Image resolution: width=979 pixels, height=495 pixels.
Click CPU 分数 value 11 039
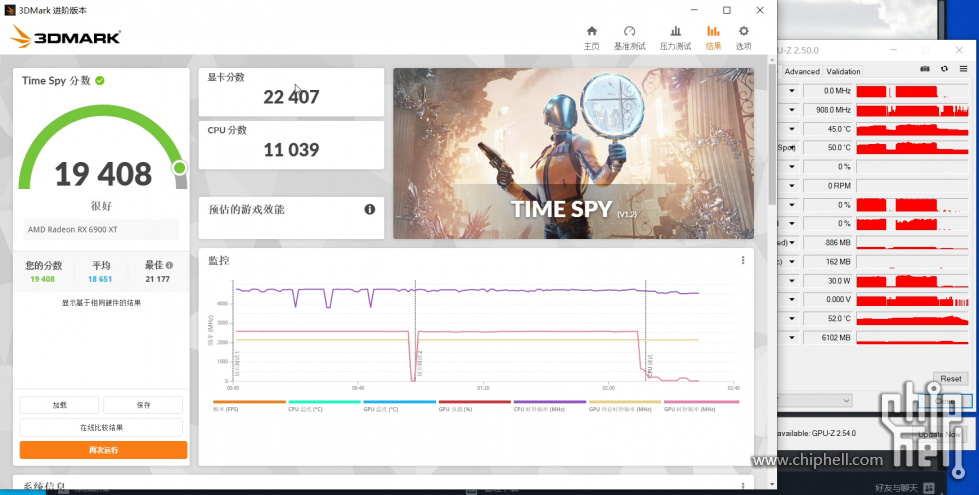coord(291,150)
